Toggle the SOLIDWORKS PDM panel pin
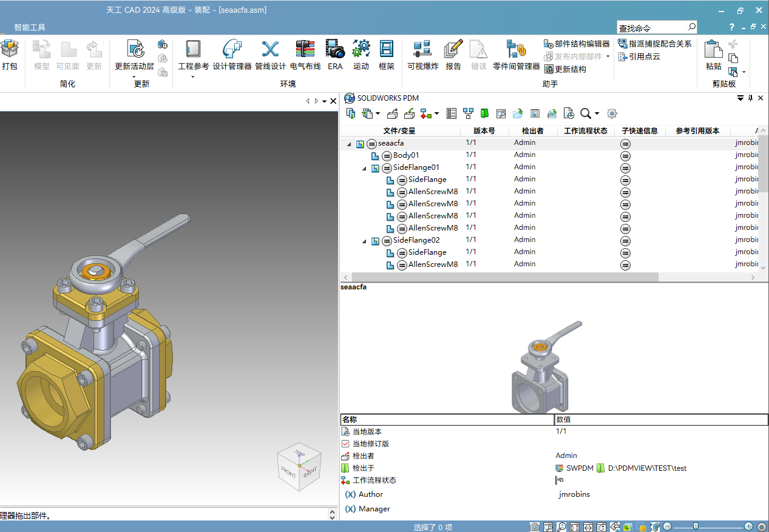 (x=750, y=98)
